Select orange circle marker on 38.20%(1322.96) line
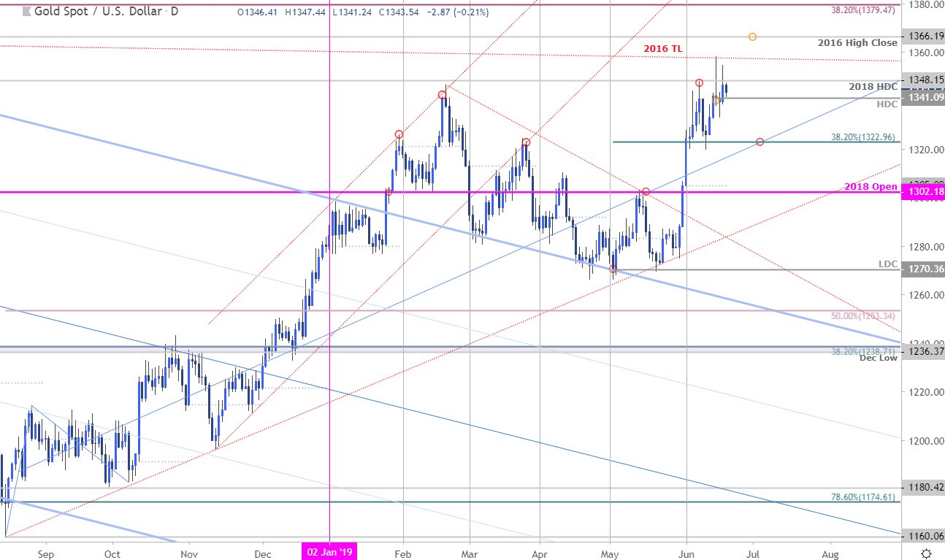This screenshot has height=560, width=945. point(760,142)
